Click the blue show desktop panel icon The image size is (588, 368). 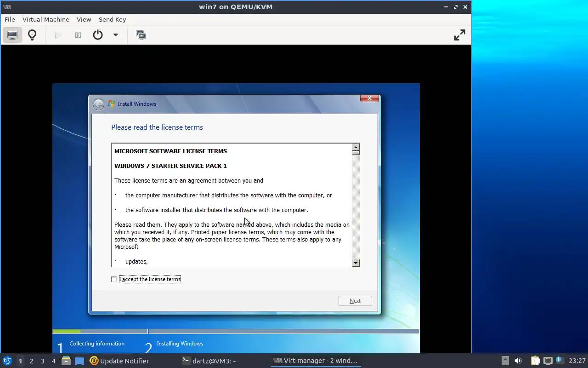[x=79, y=361]
